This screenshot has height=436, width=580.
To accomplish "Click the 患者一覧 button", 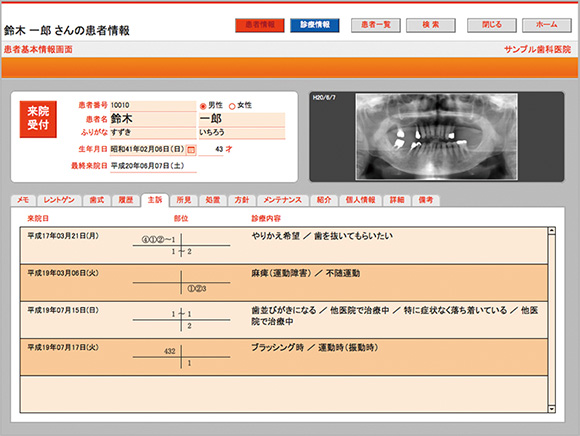I will pos(376,25).
